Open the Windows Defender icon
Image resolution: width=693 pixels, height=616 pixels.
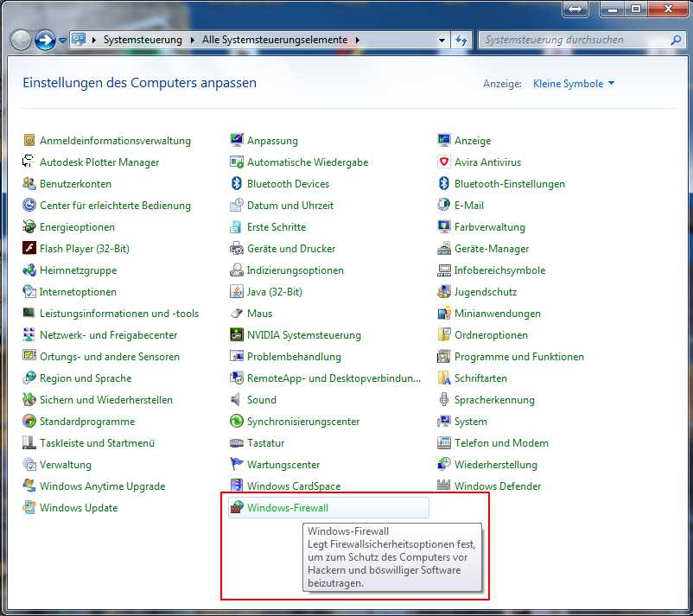point(444,486)
